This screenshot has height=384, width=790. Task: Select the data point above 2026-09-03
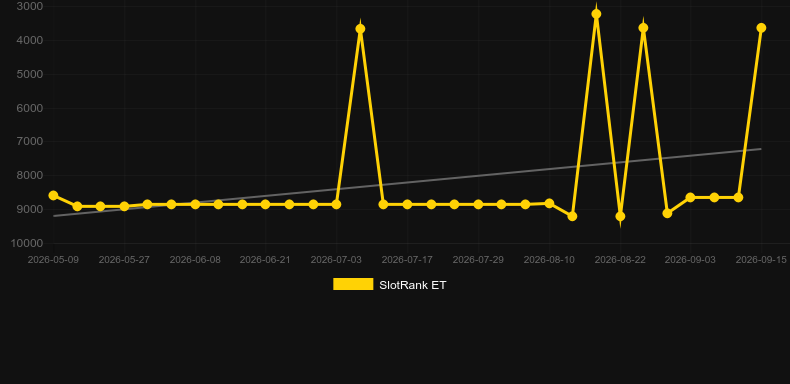690,198
